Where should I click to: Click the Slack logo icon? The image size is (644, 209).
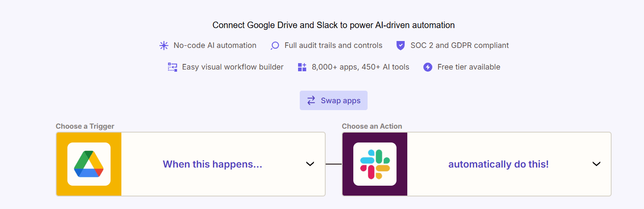[375, 164]
